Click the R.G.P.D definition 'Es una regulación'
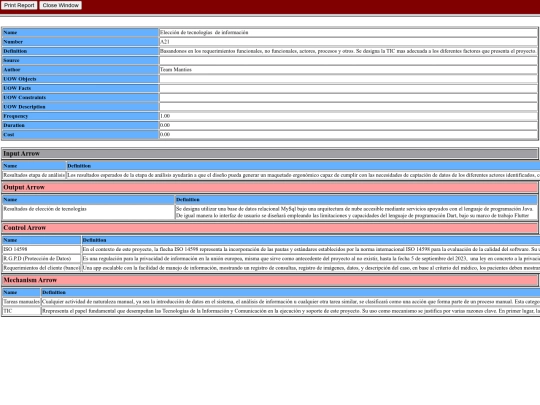The image size is (540, 405). [x=311, y=258]
